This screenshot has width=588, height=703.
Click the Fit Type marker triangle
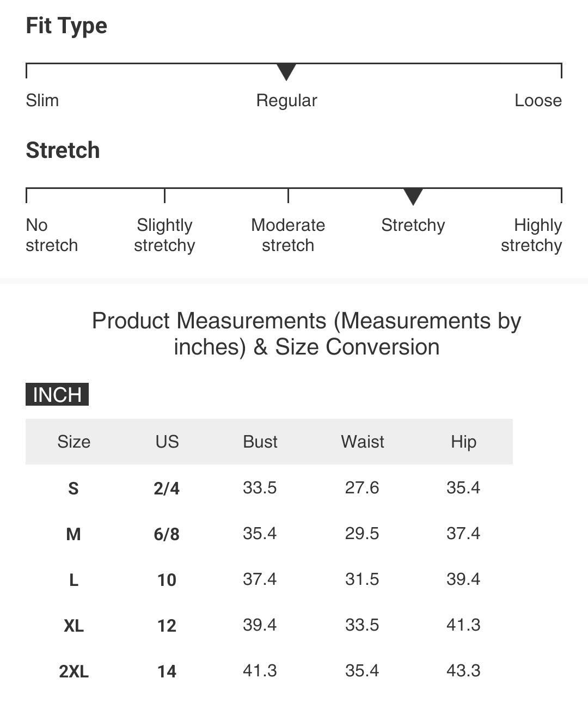pyautogui.click(x=286, y=72)
